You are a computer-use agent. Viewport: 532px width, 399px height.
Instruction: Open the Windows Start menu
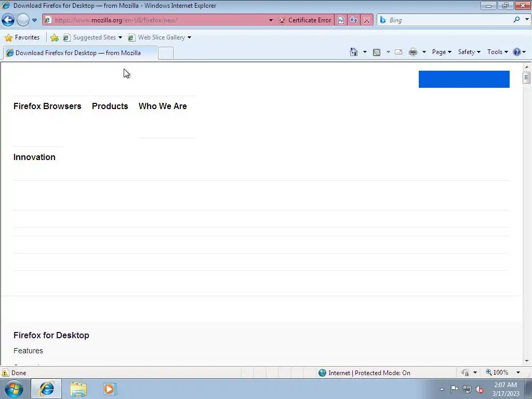[x=14, y=389]
